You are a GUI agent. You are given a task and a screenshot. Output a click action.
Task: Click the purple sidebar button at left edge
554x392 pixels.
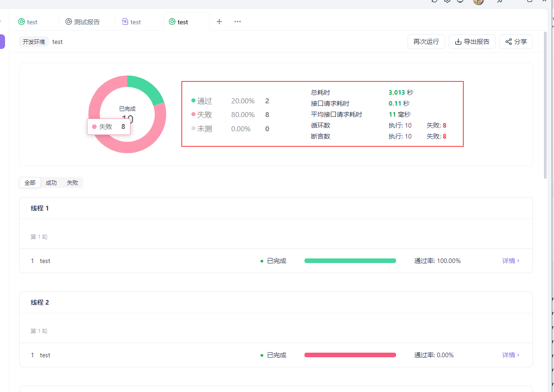pos(2,41)
